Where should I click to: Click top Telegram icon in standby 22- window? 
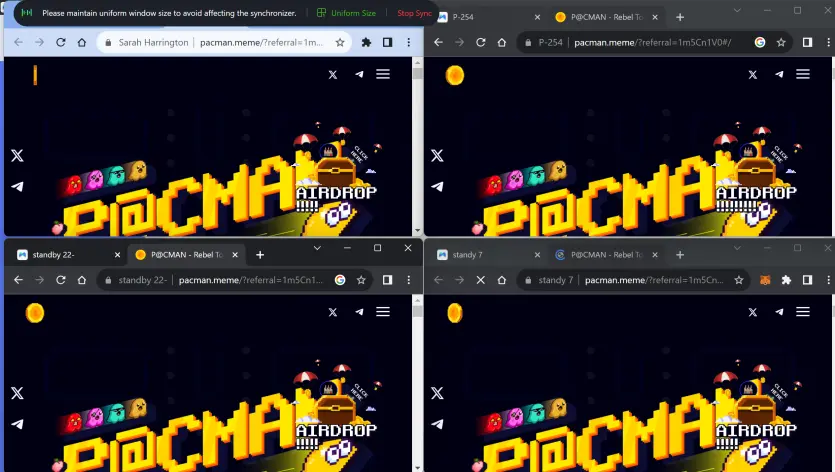(x=359, y=312)
